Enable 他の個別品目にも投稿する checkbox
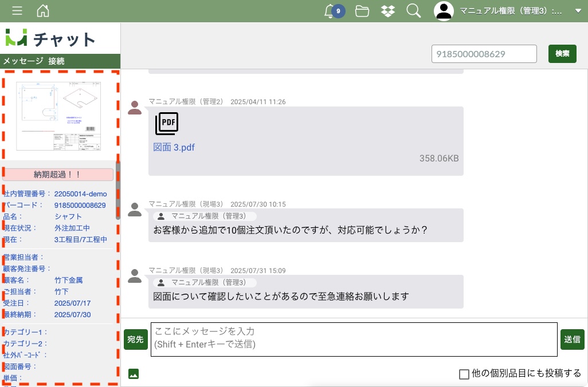This screenshot has height=387, width=588. (464, 374)
